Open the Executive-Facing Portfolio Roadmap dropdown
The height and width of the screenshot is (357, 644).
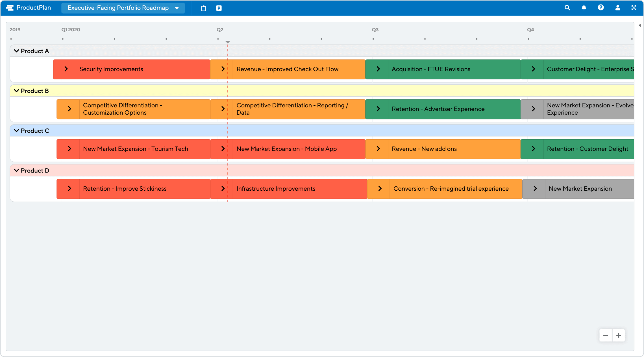pyautogui.click(x=123, y=8)
